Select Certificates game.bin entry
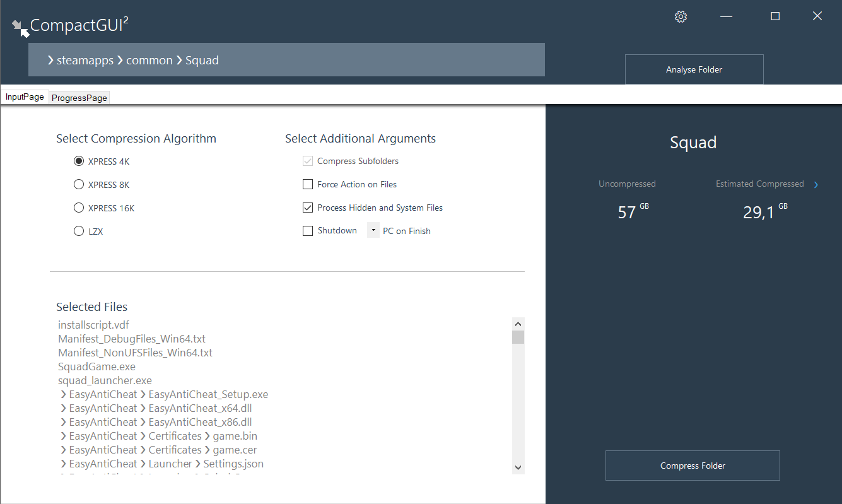This screenshot has height=504, width=842. pos(158,436)
